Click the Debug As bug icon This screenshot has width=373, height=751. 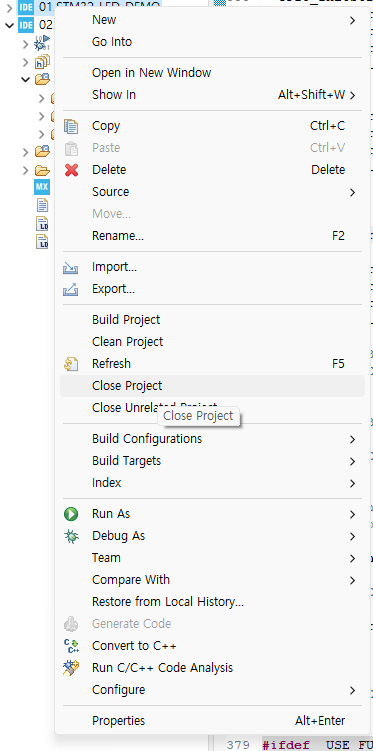71,536
